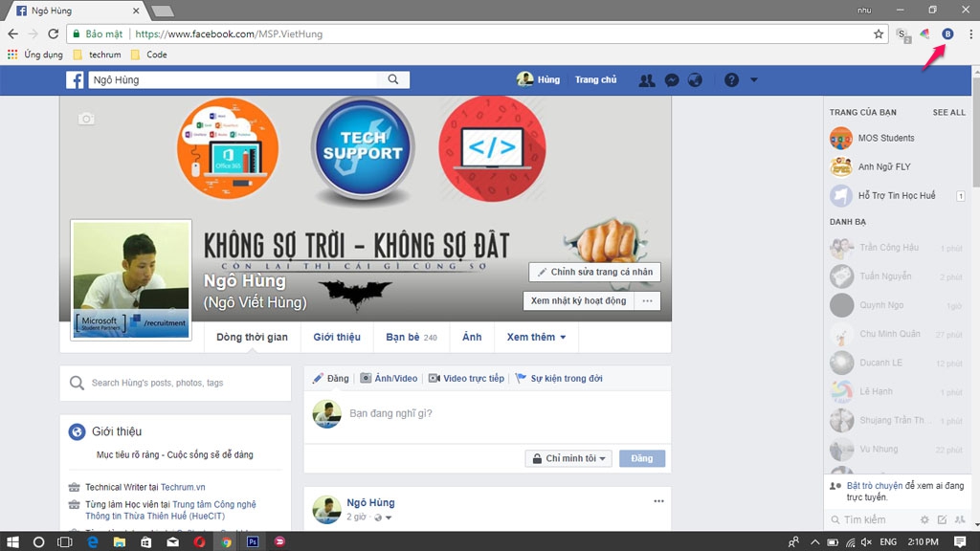This screenshot has width=980, height=551.
Task: Open Action Center notifications icon
Action: pyautogui.click(x=959, y=541)
